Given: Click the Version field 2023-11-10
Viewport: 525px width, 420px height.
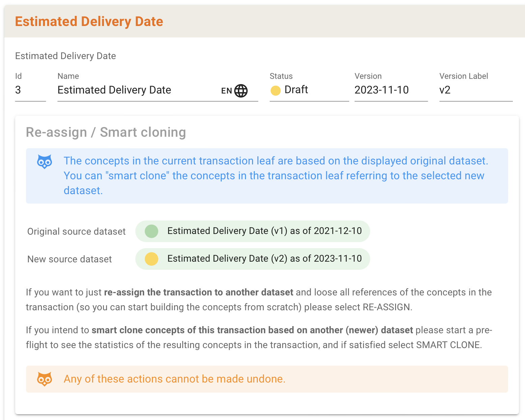Looking at the screenshot, I should point(390,90).
